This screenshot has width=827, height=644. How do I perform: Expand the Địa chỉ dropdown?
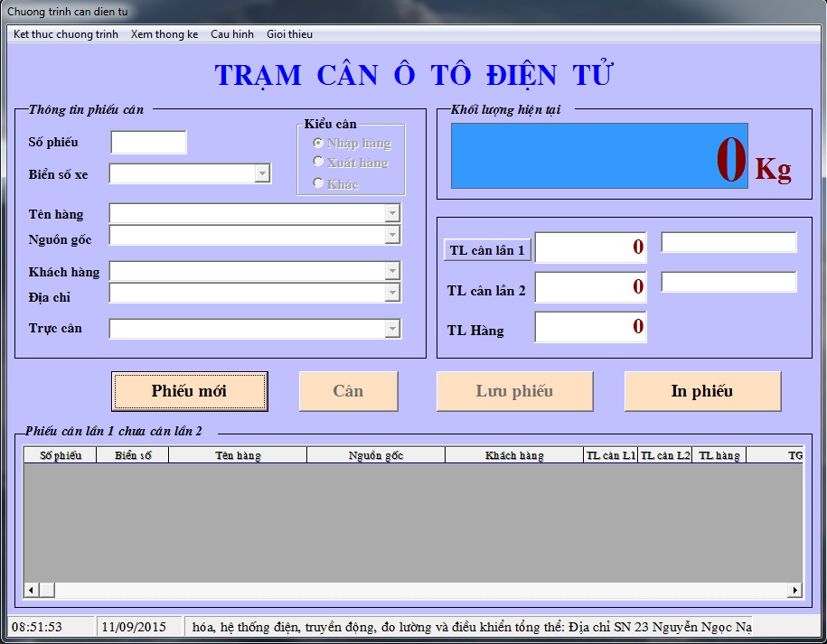[392, 293]
